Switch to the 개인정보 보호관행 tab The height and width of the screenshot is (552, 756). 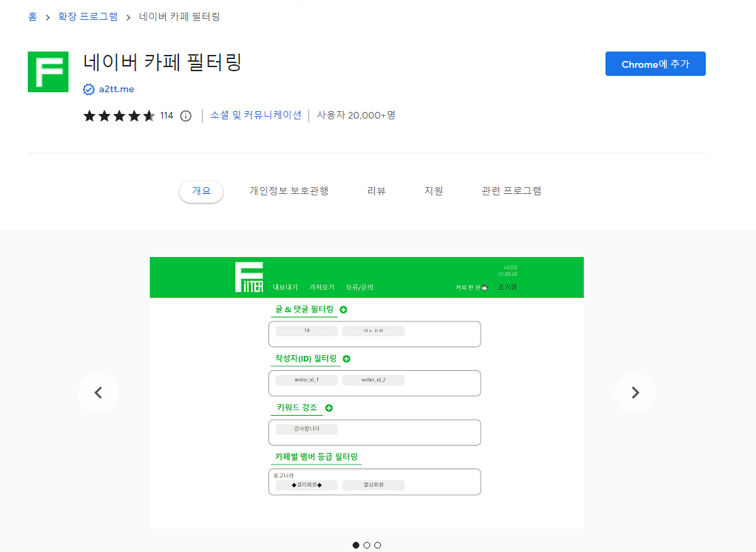[289, 191]
